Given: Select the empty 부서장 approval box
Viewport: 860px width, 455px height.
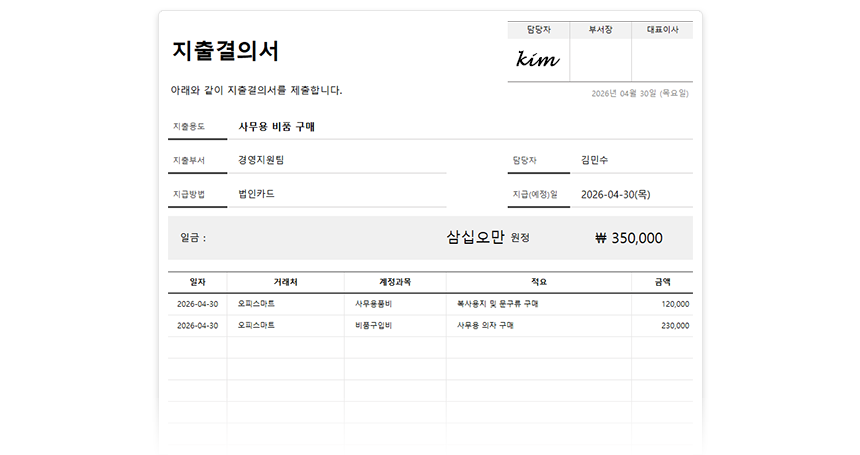Looking at the screenshot, I should click(x=601, y=60).
